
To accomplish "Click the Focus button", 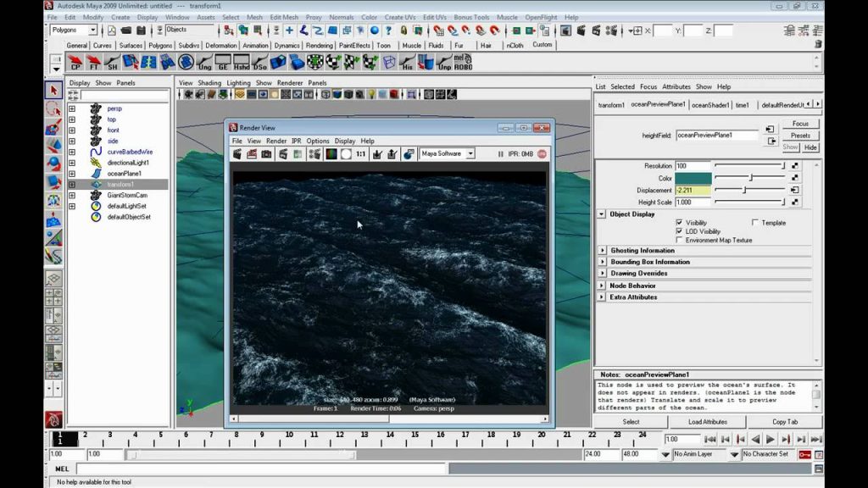I will (x=800, y=124).
